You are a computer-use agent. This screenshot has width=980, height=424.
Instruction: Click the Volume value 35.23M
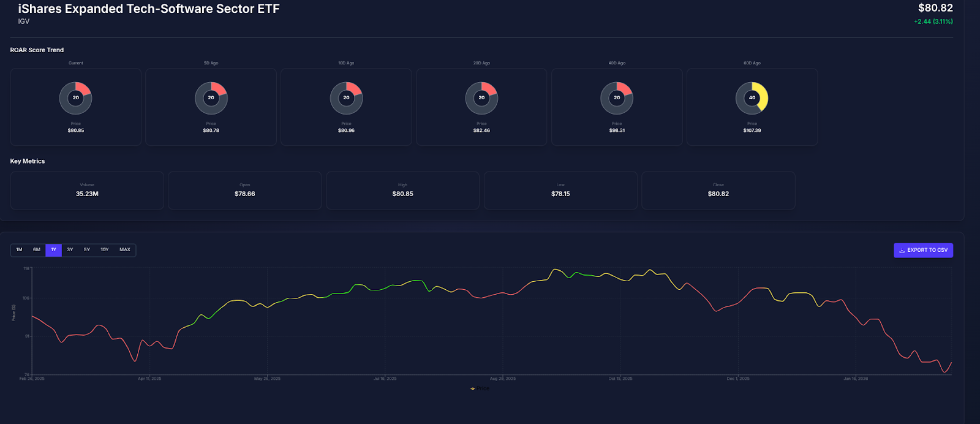(87, 194)
